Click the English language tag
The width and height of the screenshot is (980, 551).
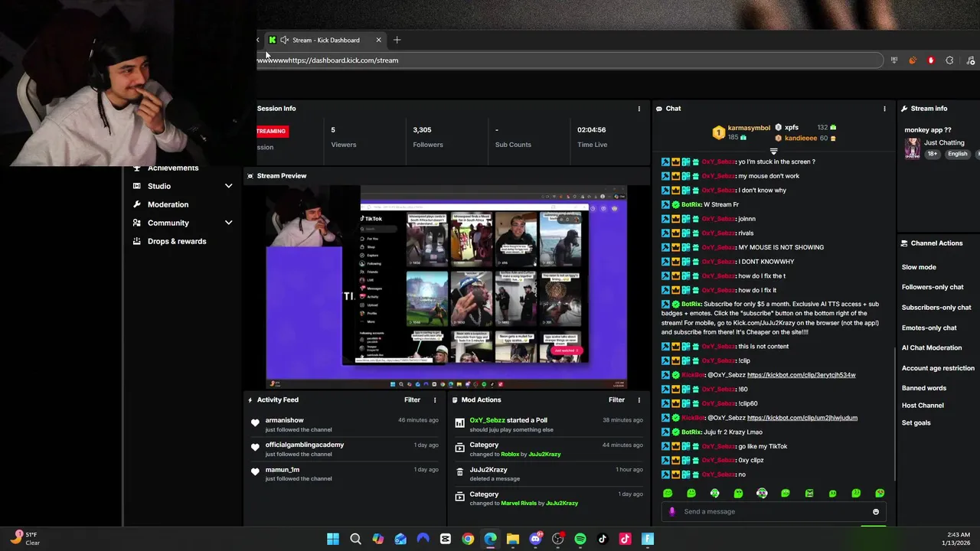[x=957, y=154]
